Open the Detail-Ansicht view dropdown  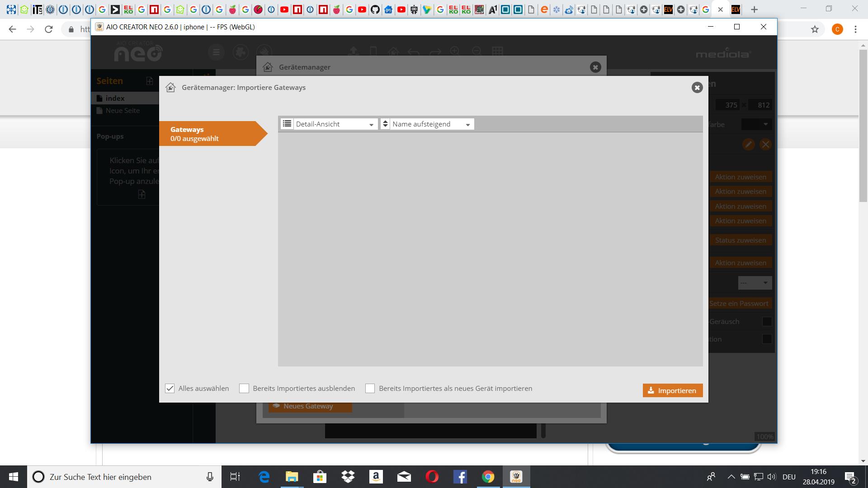pyautogui.click(x=335, y=124)
